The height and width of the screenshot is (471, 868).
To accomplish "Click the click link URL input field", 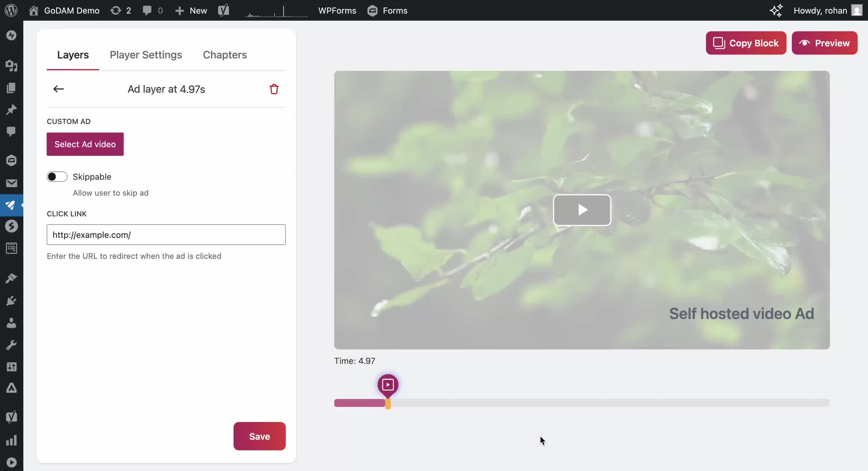I will [166, 234].
